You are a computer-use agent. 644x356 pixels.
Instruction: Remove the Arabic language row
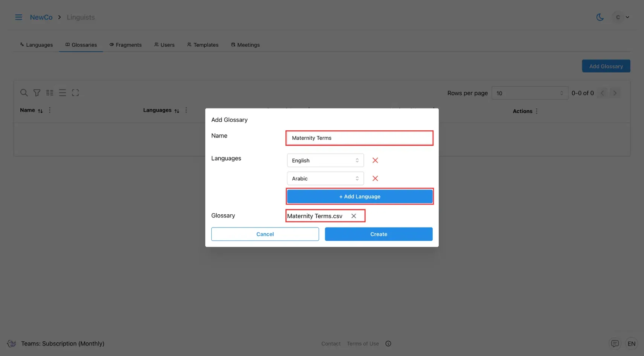click(x=375, y=179)
